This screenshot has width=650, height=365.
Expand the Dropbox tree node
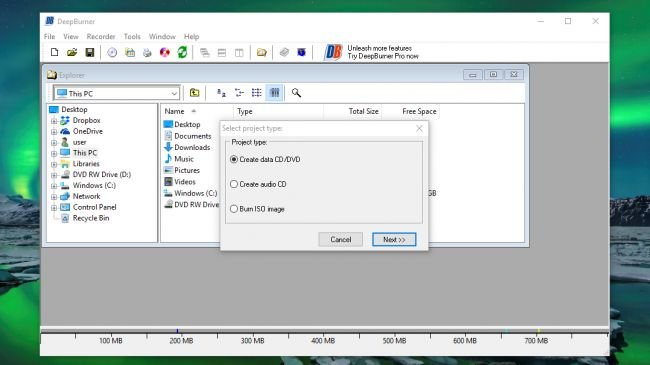(54, 121)
